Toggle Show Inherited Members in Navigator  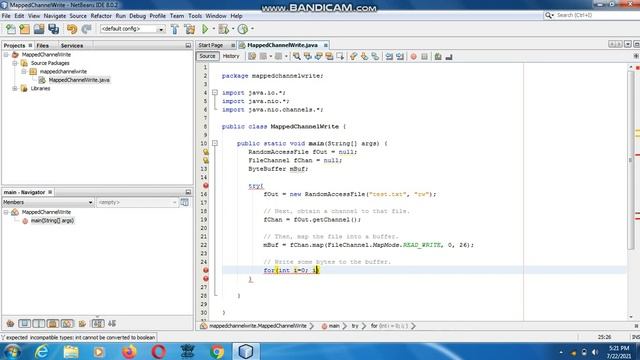10,324
